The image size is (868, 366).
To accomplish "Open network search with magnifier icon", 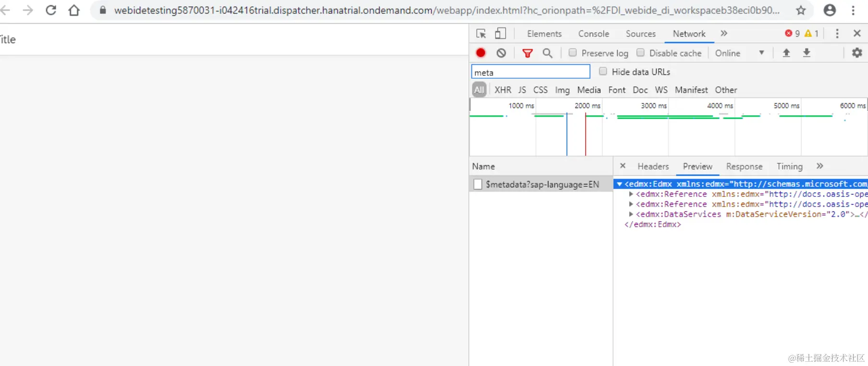I will [547, 53].
